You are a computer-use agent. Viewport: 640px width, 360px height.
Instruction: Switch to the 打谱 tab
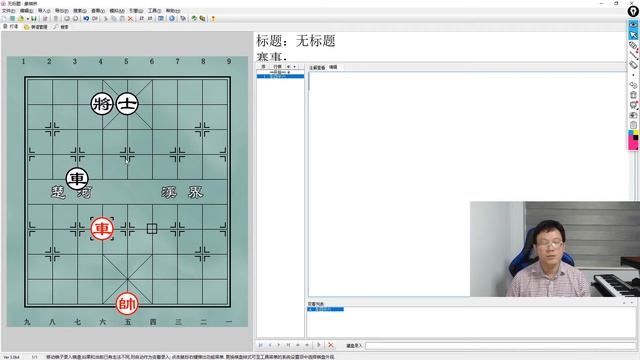point(11,27)
